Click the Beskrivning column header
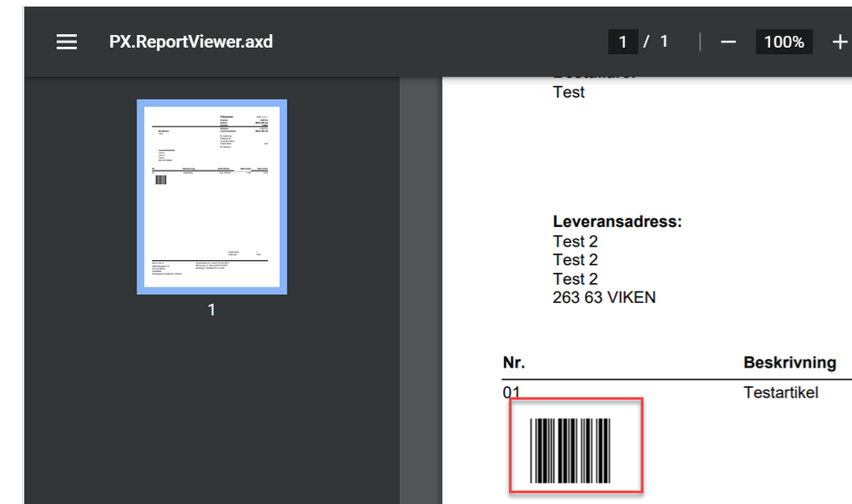Image resolution: width=852 pixels, height=504 pixels. (789, 362)
